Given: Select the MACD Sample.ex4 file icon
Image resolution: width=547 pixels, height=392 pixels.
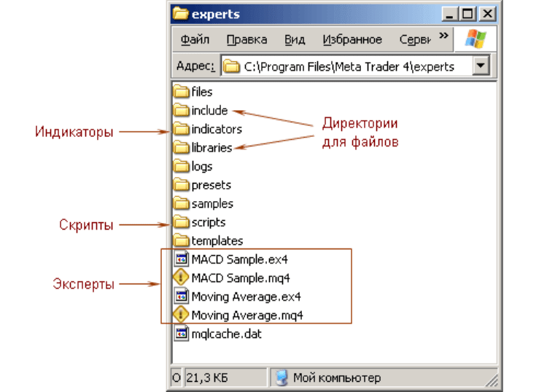Looking at the screenshot, I should click(x=181, y=259).
